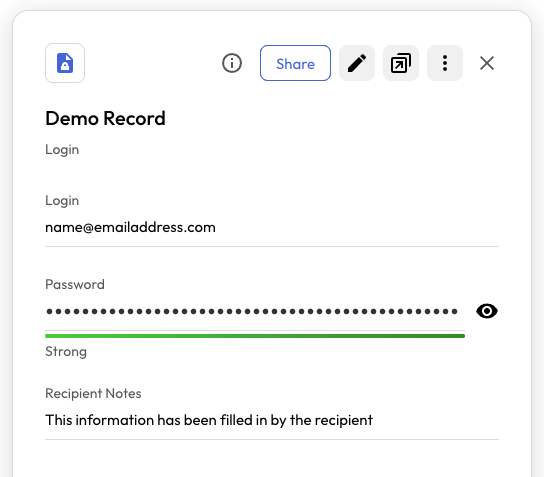Click the Strong strength label
Screen dimensions: 544x477
coord(66,352)
